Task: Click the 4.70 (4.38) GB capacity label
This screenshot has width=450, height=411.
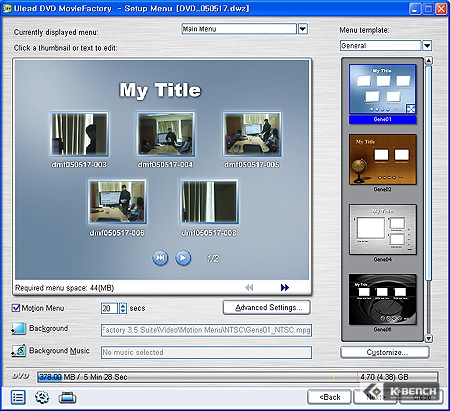Action: click(384, 377)
